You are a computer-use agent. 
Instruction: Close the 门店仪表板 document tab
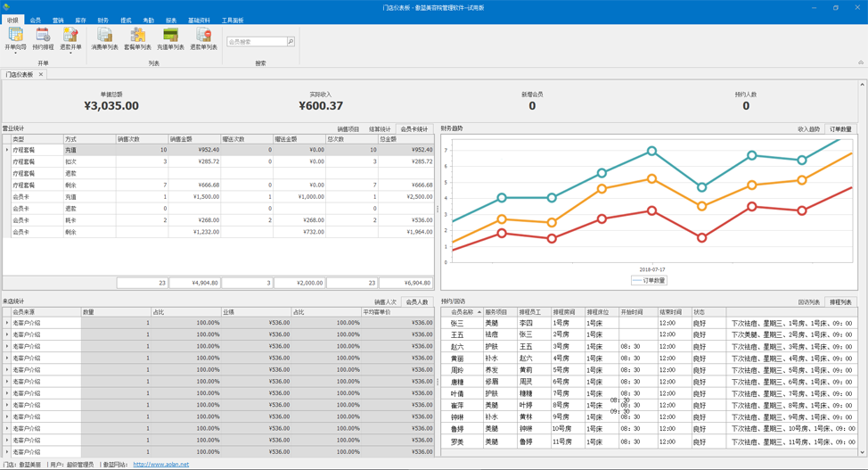point(41,75)
